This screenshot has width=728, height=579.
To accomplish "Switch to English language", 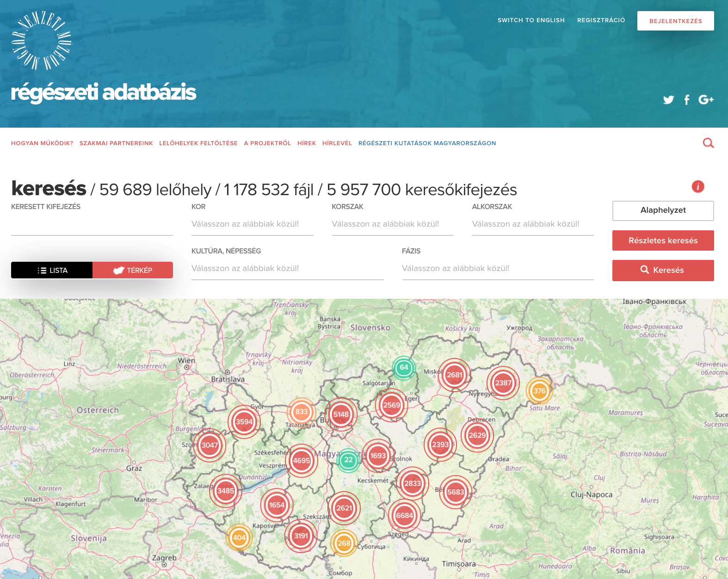I will (x=531, y=20).
